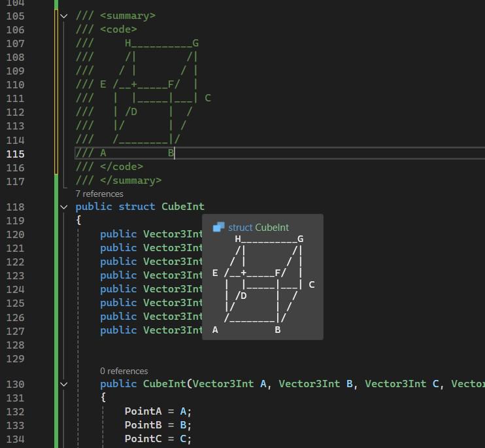Place cursor on the opening <summary> tag

127,16
